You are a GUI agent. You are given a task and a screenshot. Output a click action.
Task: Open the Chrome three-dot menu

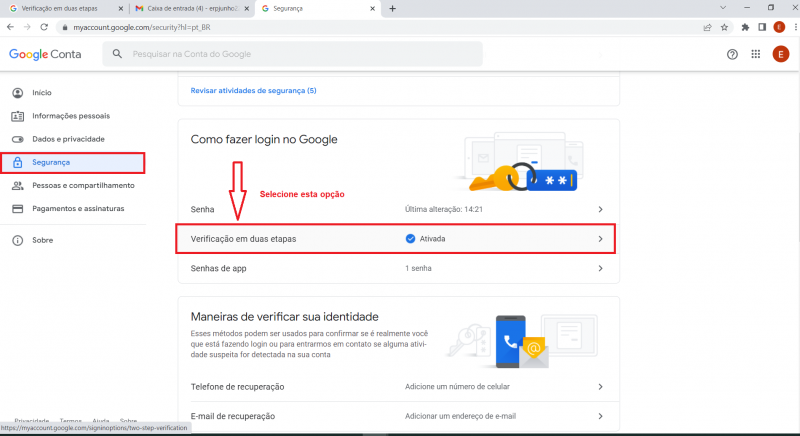click(796, 28)
